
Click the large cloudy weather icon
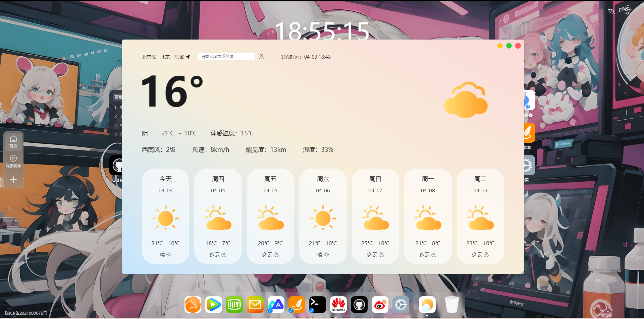[x=466, y=100]
